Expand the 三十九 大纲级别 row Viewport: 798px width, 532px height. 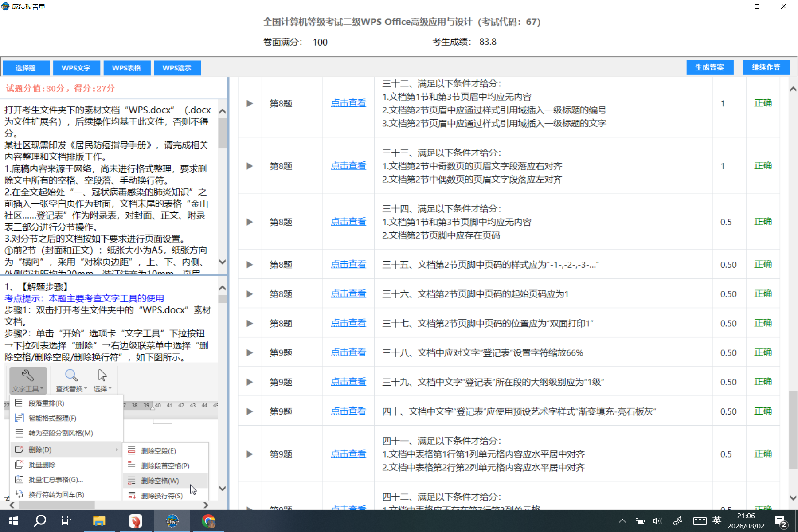tap(250, 382)
